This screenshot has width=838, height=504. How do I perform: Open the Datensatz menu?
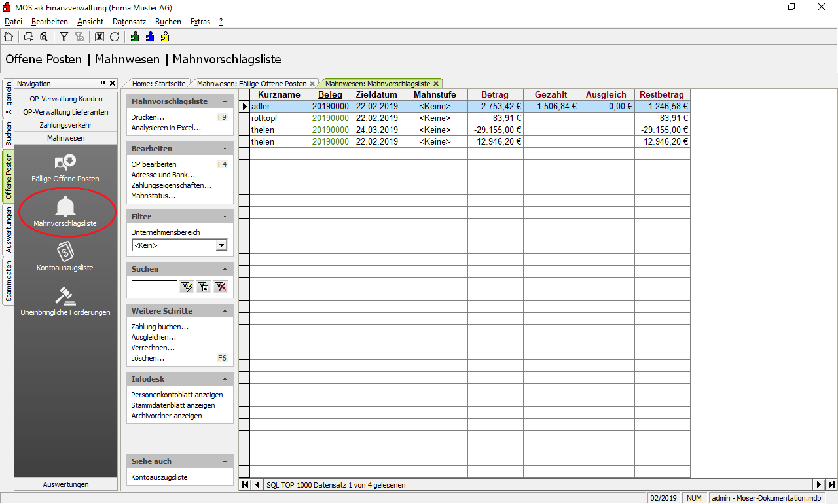click(x=130, y=22)
